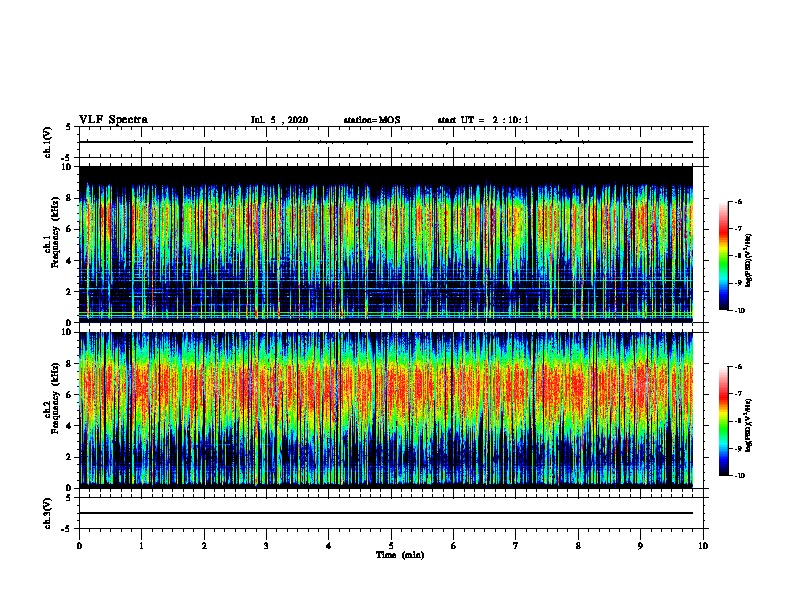Click the ch.3 voltage waveform trace
792x612 pixels.
tap(386, 513)
